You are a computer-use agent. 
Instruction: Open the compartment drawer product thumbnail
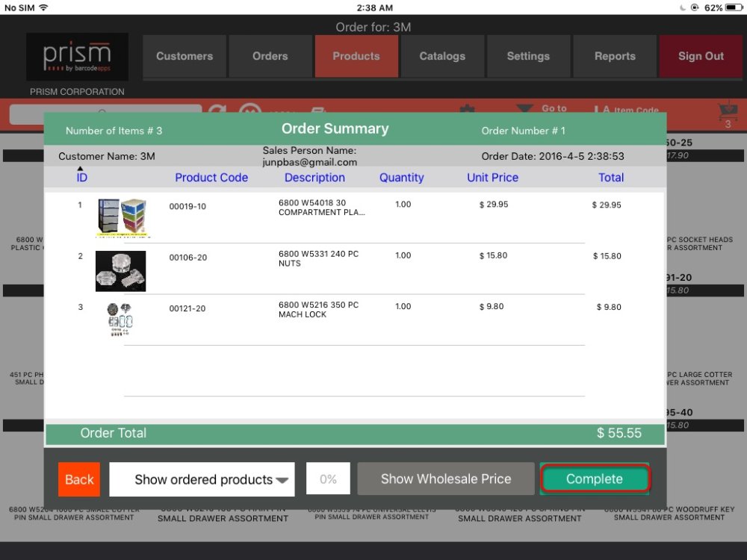(x=123, y=218)
